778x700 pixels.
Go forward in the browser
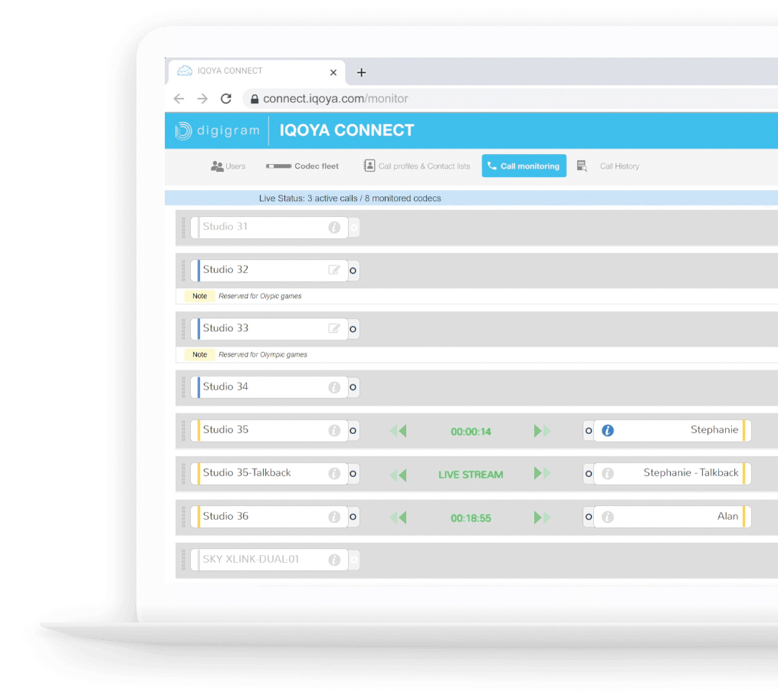[x=202, y=99]
